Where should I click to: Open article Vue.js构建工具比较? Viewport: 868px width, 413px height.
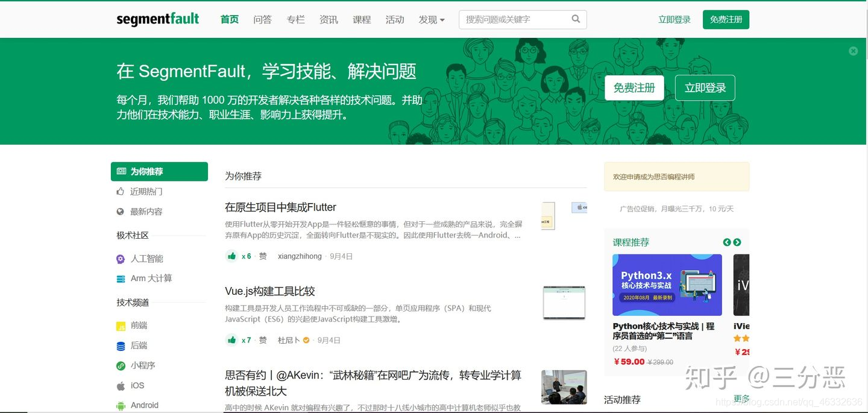point(270,291)
